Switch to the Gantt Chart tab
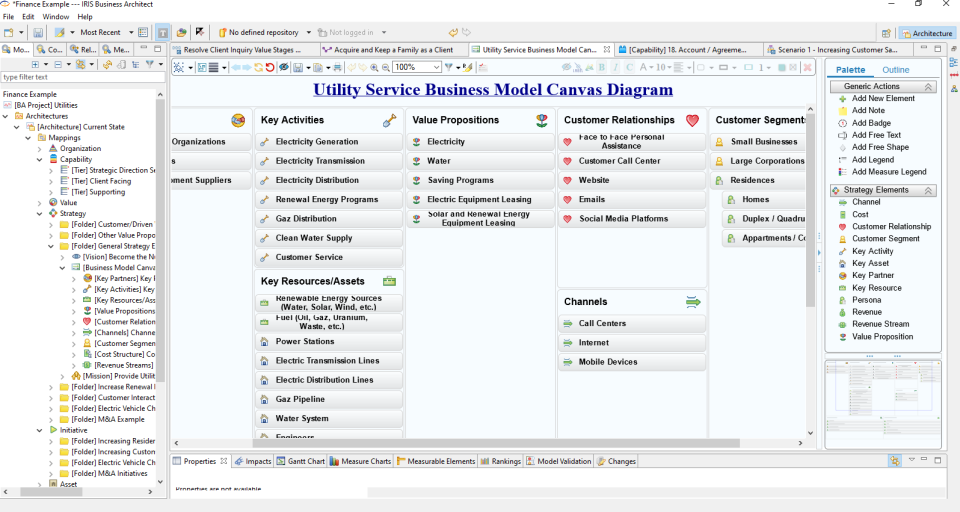The height and width of the screenshot is (512, 960). coord(301,461)
